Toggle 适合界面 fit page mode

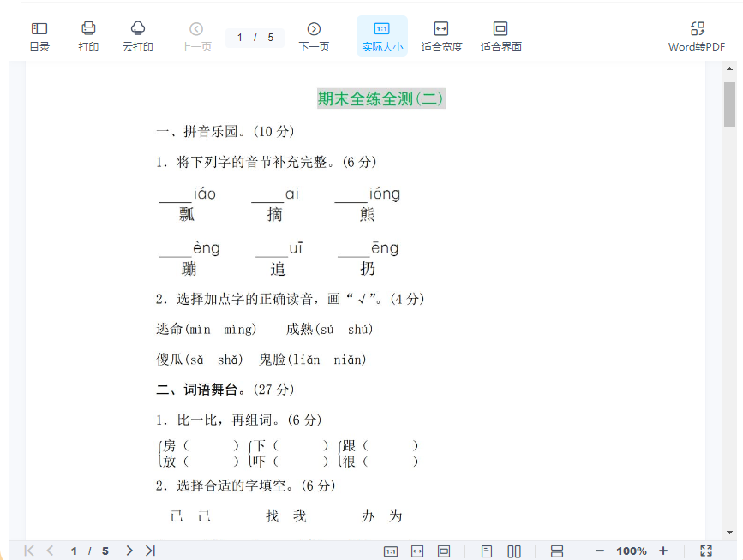pyautogui.click(x=500, y=36)
